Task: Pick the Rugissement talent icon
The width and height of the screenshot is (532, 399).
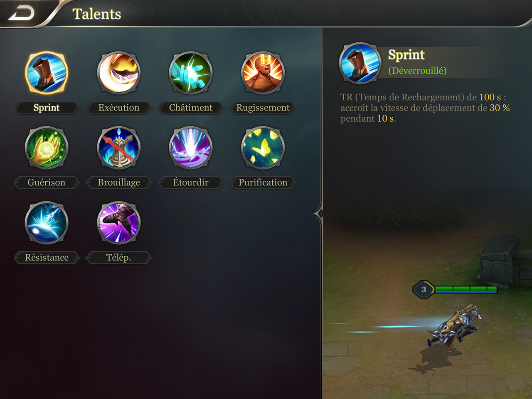Action: (263, 73)
